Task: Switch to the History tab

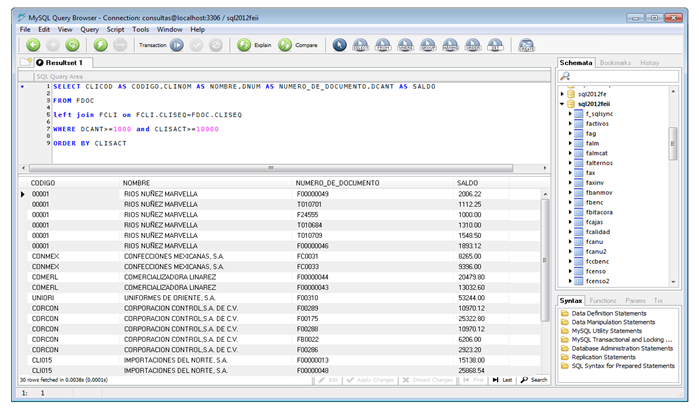Action: click(x=650, y=63)
